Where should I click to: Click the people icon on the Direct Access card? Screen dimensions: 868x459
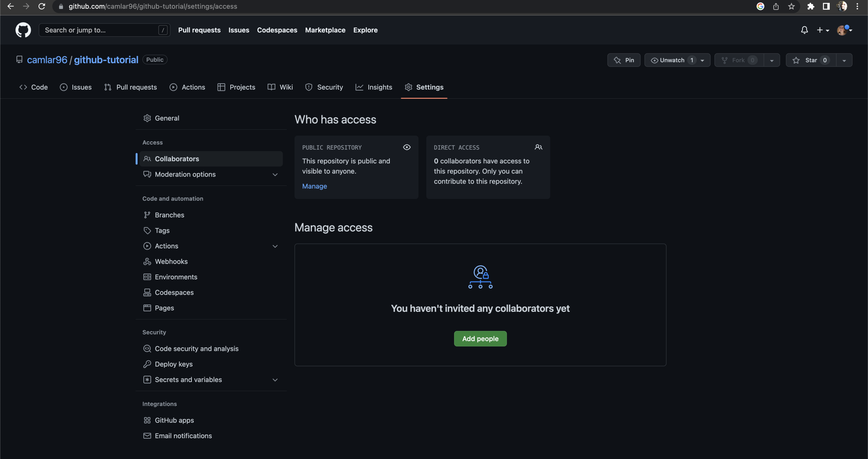tap(538, 147)
